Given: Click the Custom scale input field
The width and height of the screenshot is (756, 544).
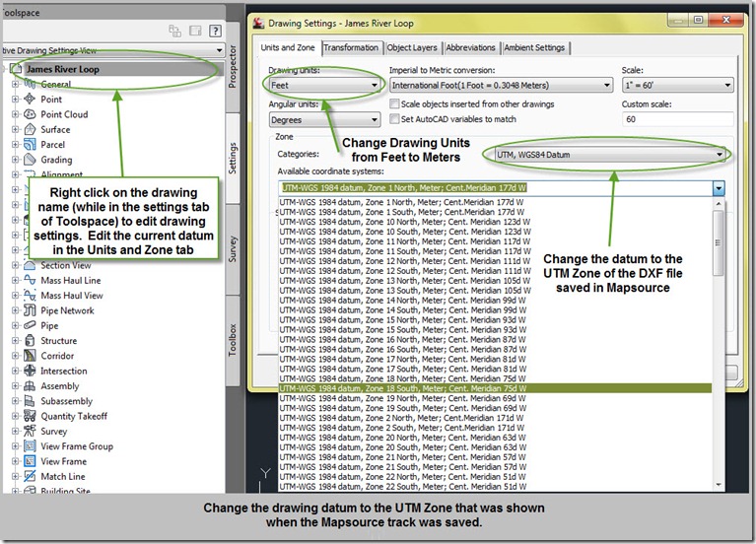Looking at the screenshot, I should tap(677, 119).
